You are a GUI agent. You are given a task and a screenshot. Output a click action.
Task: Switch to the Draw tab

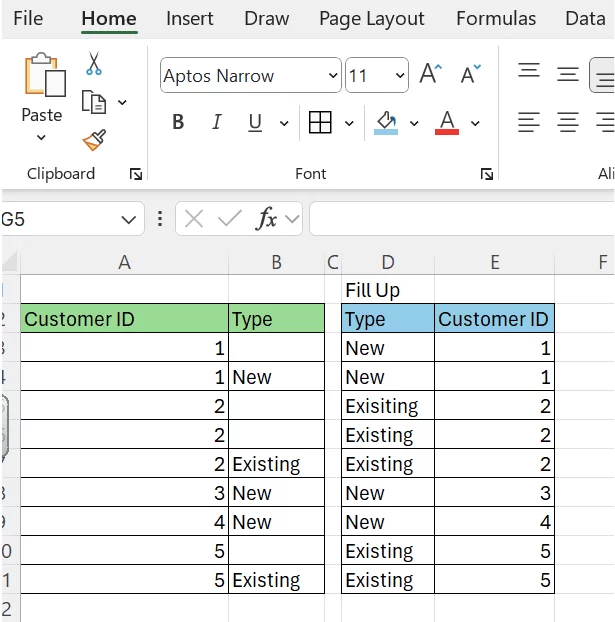(267, 18)
